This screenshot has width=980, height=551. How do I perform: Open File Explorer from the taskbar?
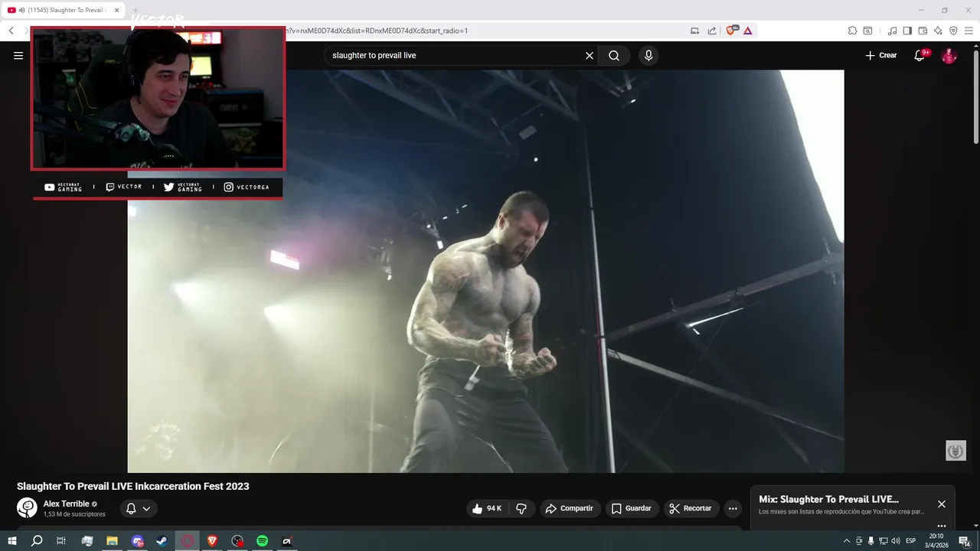(112, 540)
